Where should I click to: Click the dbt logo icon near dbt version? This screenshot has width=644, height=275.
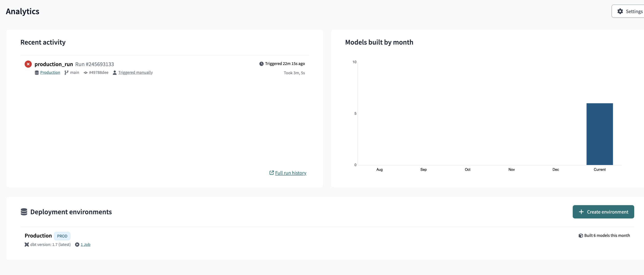pyautogui.click(x=27, y=245)
